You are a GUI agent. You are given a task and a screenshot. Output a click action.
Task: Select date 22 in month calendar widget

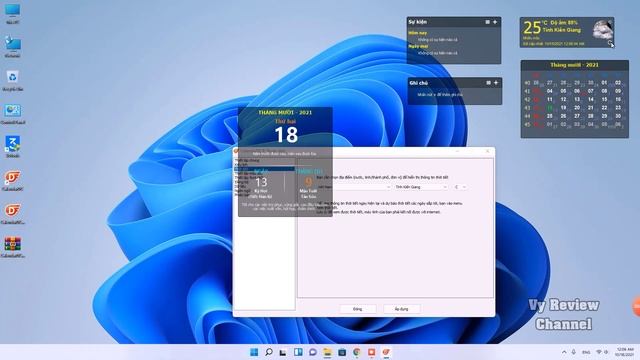(604, 108)
